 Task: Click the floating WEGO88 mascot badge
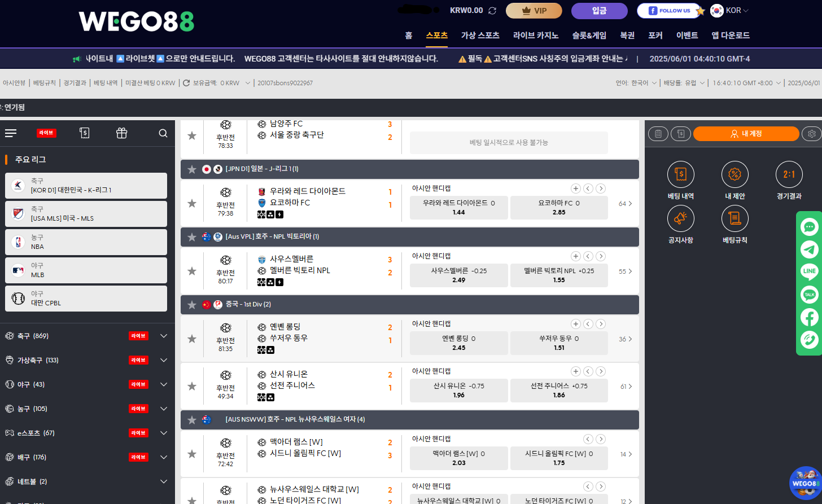pyautogui.click(x=806, y=484)
